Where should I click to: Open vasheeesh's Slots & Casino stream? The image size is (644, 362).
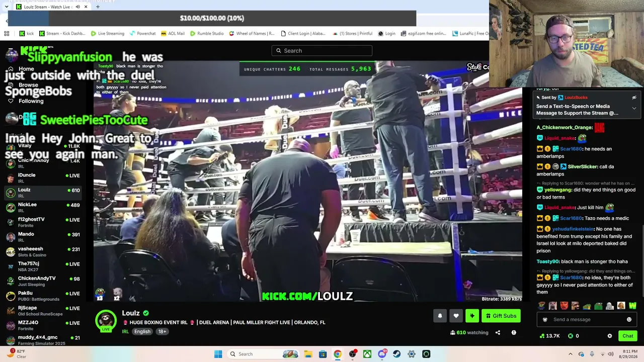pyautogui.click(x=43, y=251)
